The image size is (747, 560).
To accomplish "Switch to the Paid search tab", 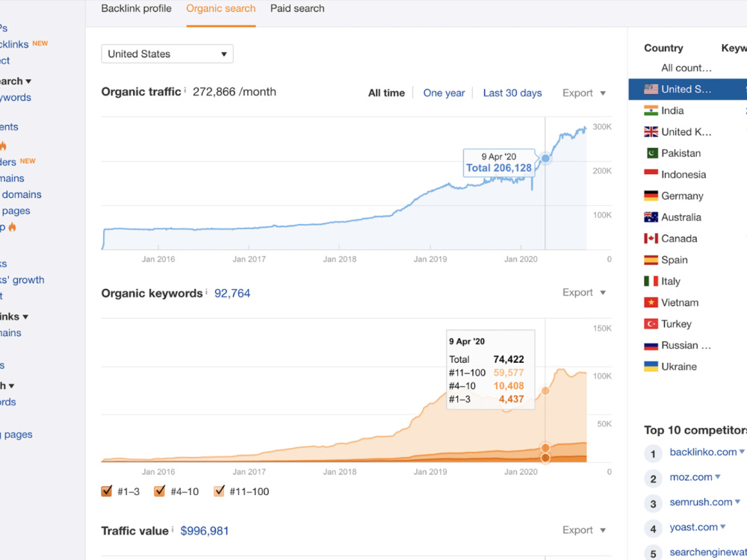I will [297, 8].
